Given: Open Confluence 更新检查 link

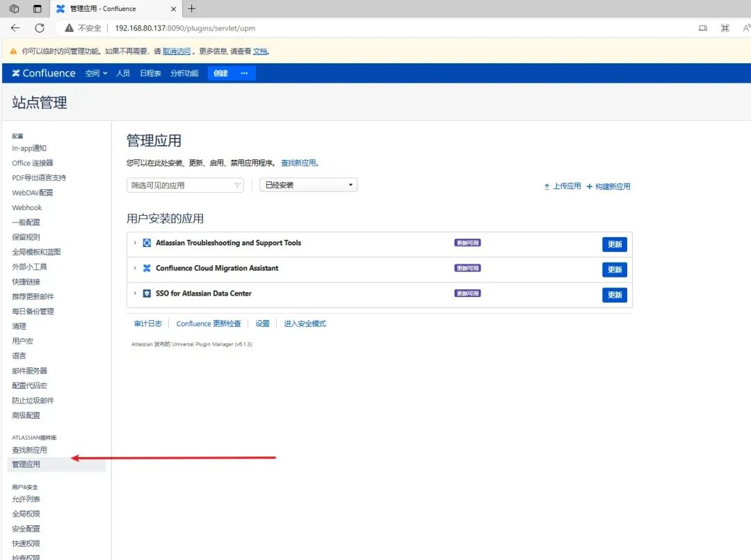Looking at the screenshot, I should (x=209, y=323).
